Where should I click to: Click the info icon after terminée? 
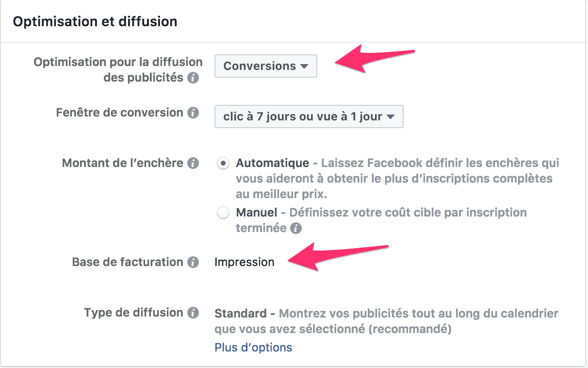[296, 228]
